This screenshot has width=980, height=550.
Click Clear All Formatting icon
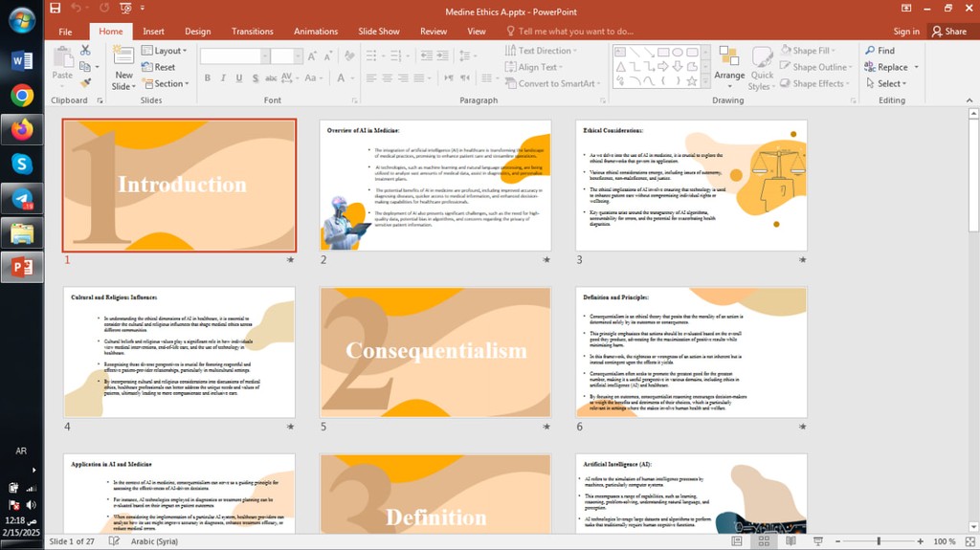click(x=349, y=56)
